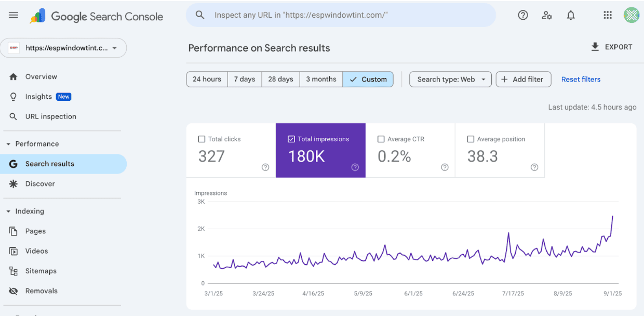Select the 28 days date range
This screenshot has height=316, width=644.
(280, 80)
